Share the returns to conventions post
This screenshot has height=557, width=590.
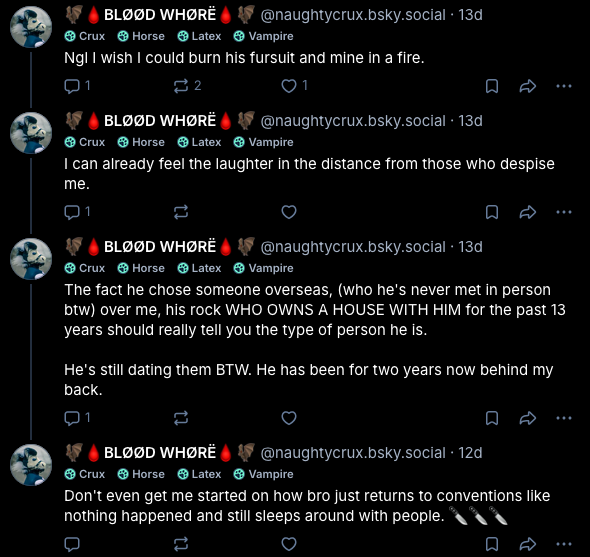(528, 544)
